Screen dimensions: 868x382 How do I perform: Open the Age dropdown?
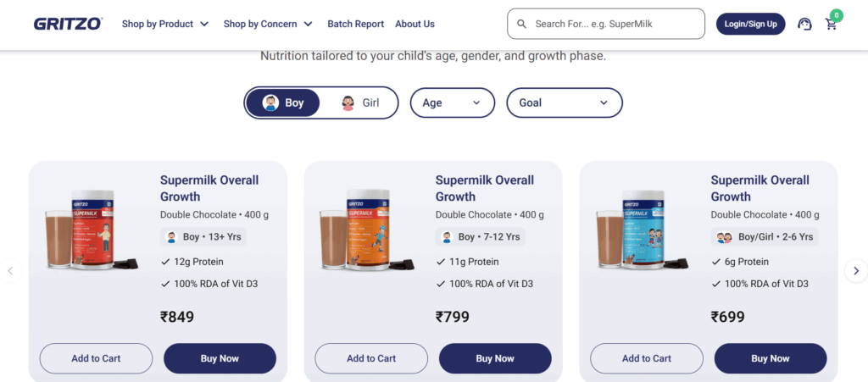pyautogui.click(x=452, y=102)
